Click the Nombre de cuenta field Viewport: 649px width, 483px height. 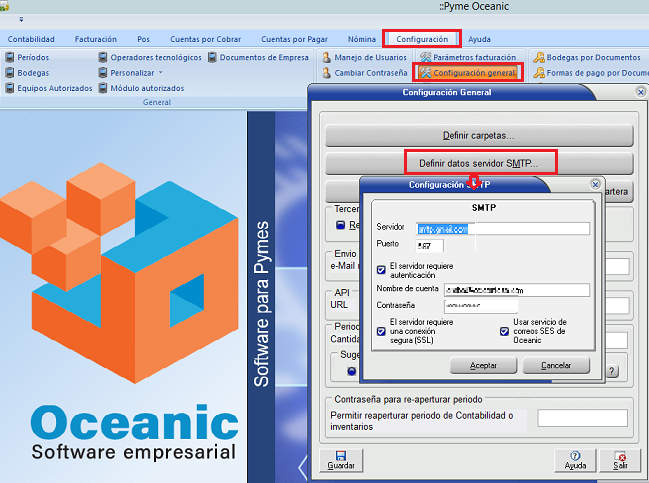coord(517,290)
